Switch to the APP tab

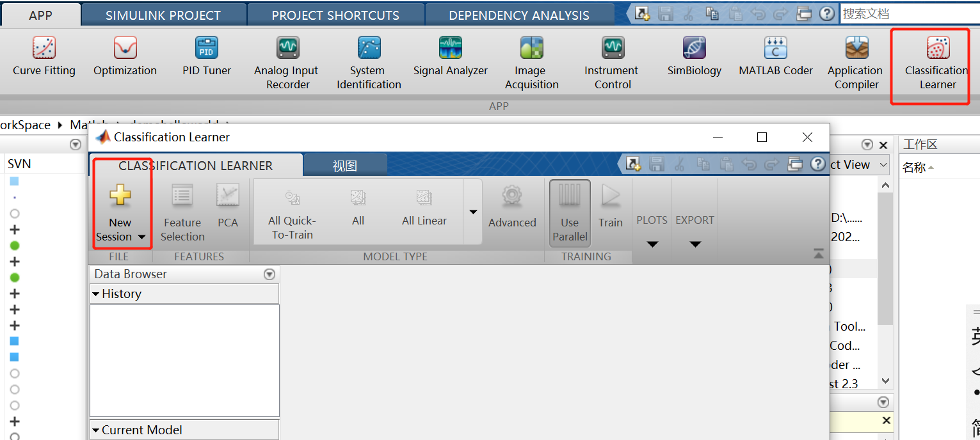point(40,15)
